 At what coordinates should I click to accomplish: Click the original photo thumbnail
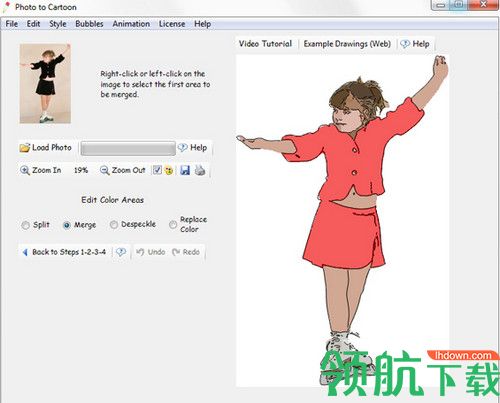click(x=45, y=84)
